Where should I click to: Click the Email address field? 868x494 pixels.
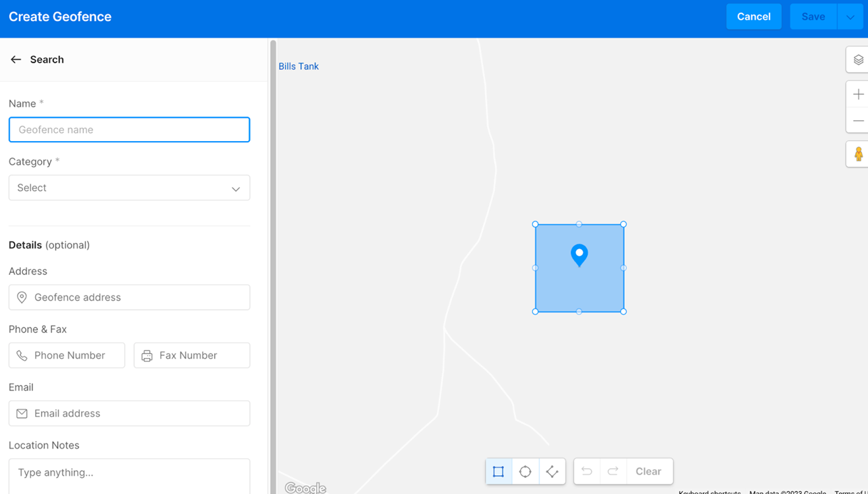click(129, 413)
